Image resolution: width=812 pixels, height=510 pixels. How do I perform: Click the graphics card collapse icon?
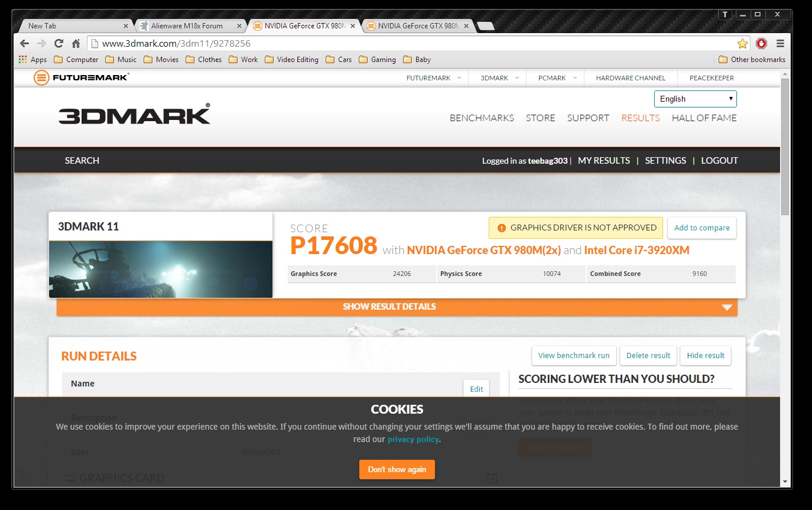(492, 479)
